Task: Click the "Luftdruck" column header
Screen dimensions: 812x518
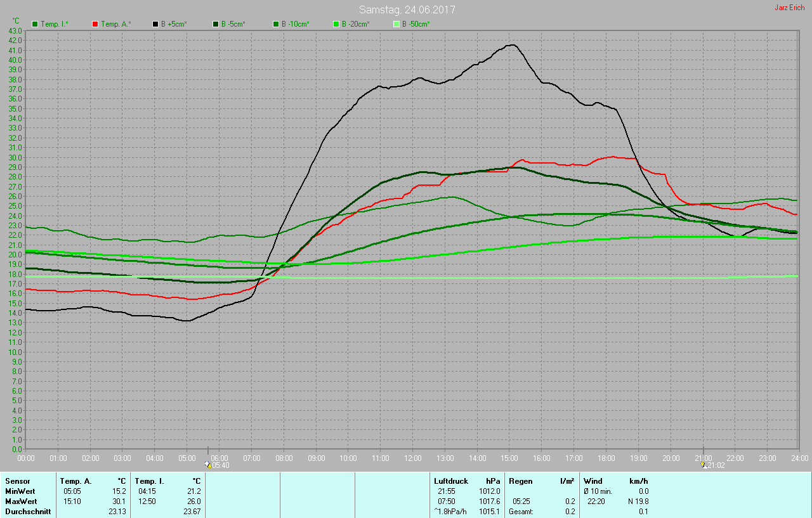Action: tap(450, 481)
